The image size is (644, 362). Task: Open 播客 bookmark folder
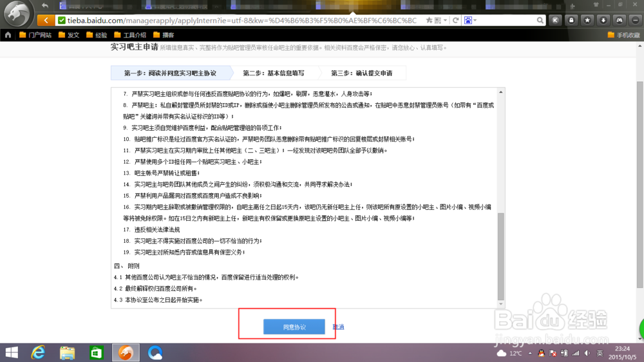point(164,35)
